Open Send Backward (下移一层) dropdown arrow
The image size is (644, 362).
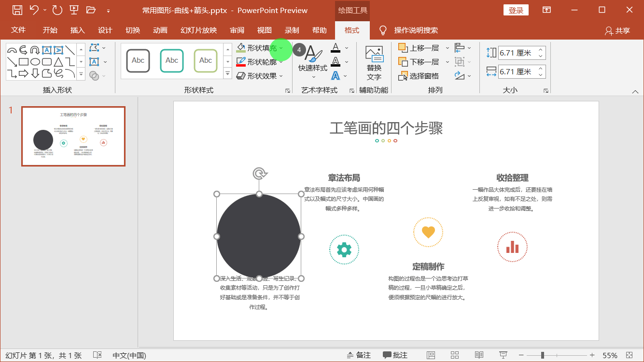447,62
